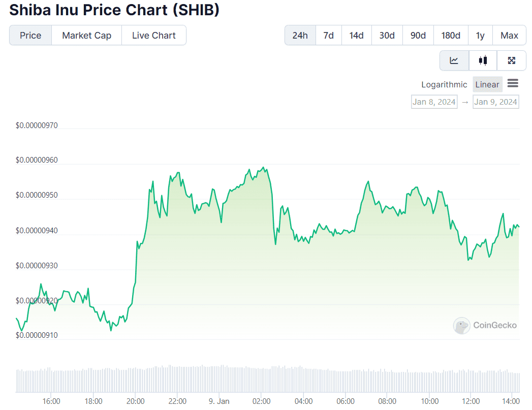532x410 pixels.
Task: Click the $0.00000910 axis label
Action: [x=37, y=335]
